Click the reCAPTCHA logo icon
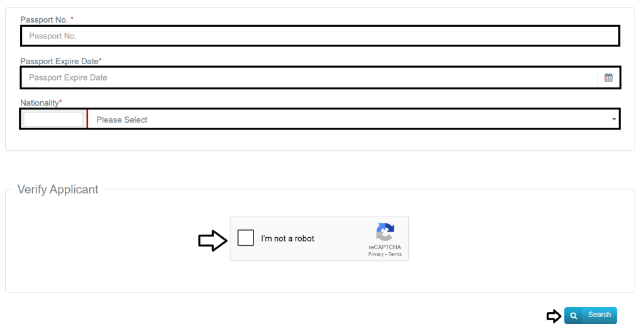Image resolution: width=644 pixels, height=324 pixels. (385, 232)
